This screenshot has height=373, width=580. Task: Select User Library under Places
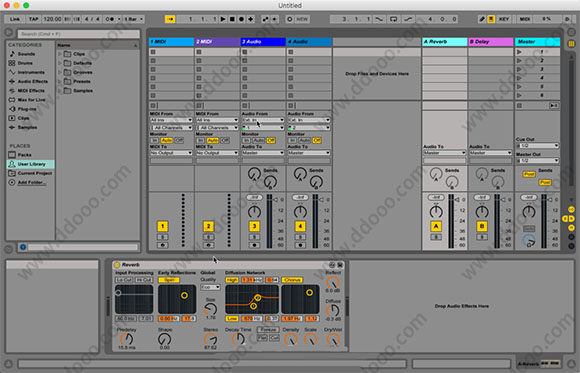tap(30, 164)
